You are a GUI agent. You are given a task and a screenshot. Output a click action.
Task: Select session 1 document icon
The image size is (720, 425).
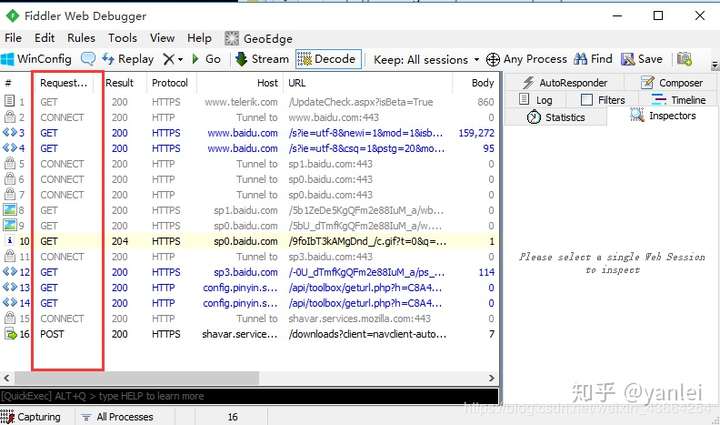click(x=9, y=101)
